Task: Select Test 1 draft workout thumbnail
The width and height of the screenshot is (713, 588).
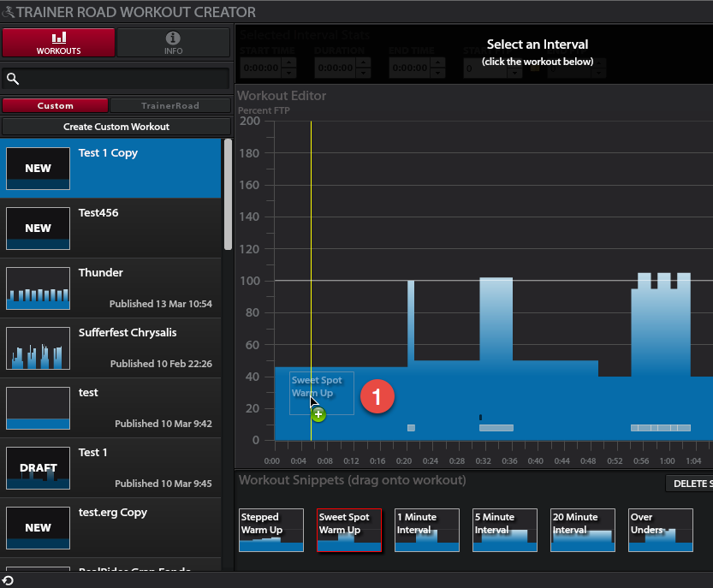Action: pyautogui.click(x=39, y=468)
